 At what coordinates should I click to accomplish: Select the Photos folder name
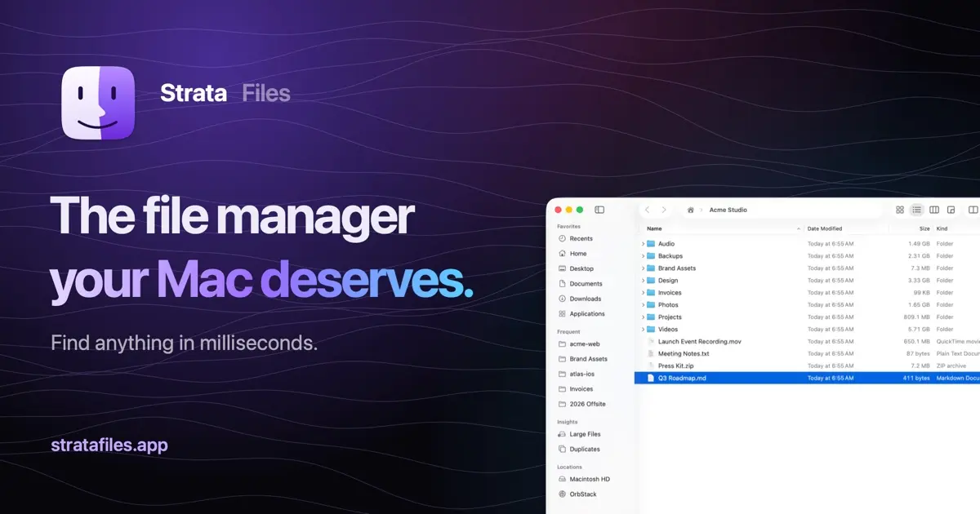pos(668,305)
